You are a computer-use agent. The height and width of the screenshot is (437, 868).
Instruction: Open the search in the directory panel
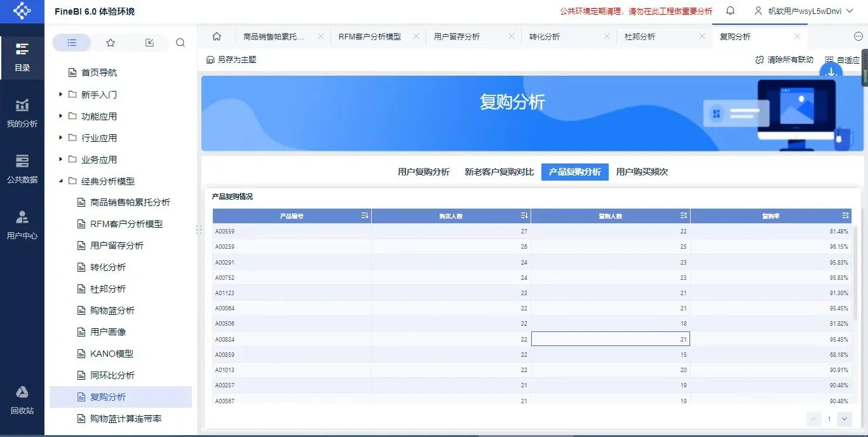click(x=180, y=42)
